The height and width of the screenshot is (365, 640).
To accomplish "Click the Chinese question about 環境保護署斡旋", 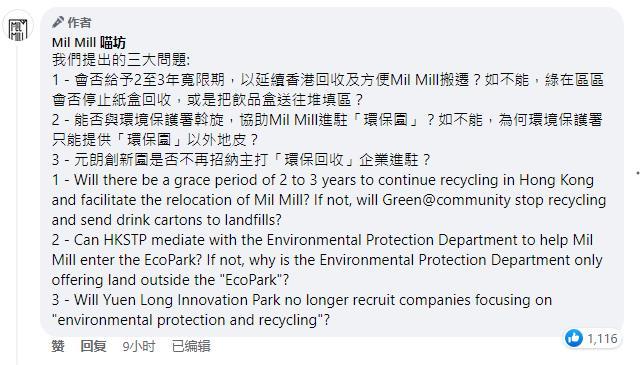I will [327, 130].
